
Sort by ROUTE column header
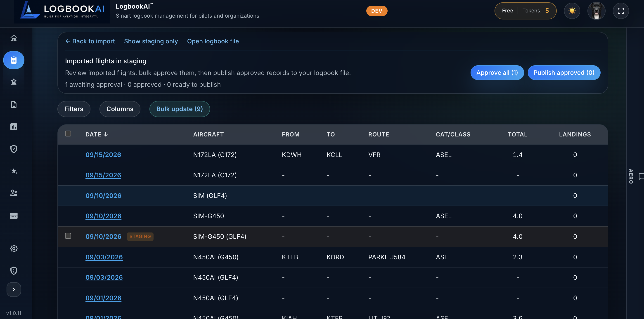[x=379, y=134]
